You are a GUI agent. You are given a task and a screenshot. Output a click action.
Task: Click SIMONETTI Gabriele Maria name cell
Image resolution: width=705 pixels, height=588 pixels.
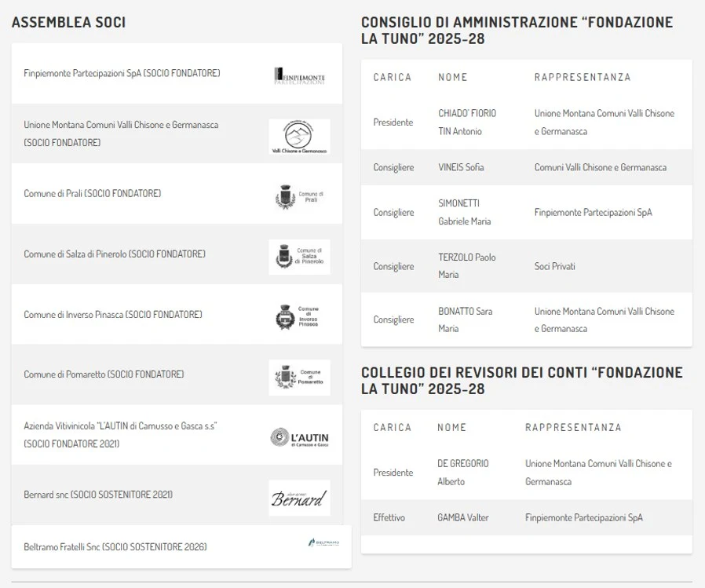(x=465, y=212)
